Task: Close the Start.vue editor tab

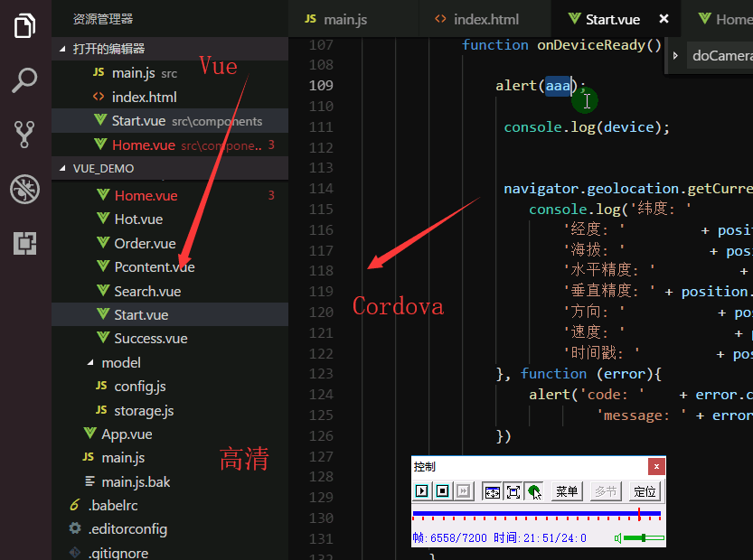Action: [x=664, y=19]
